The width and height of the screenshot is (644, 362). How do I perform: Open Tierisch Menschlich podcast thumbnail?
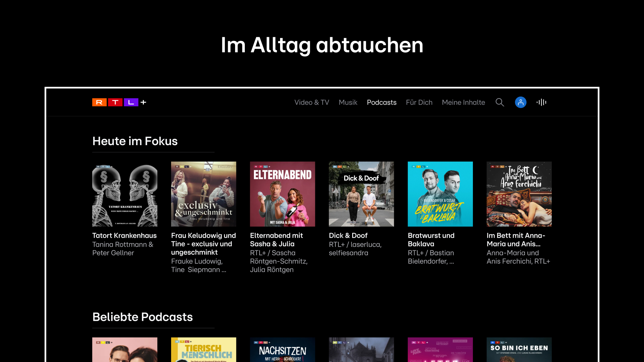[x=204, y=350]
